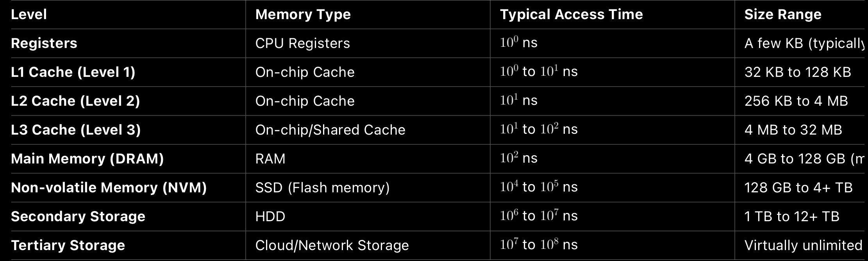Click the Level column header
Viewport: 868px width, 261px height.
point(29,14)
